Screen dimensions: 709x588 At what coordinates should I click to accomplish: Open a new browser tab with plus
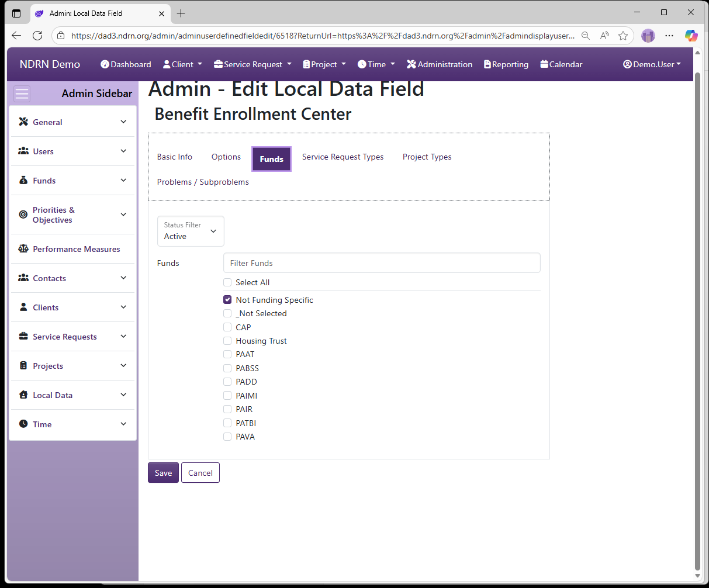181,13
